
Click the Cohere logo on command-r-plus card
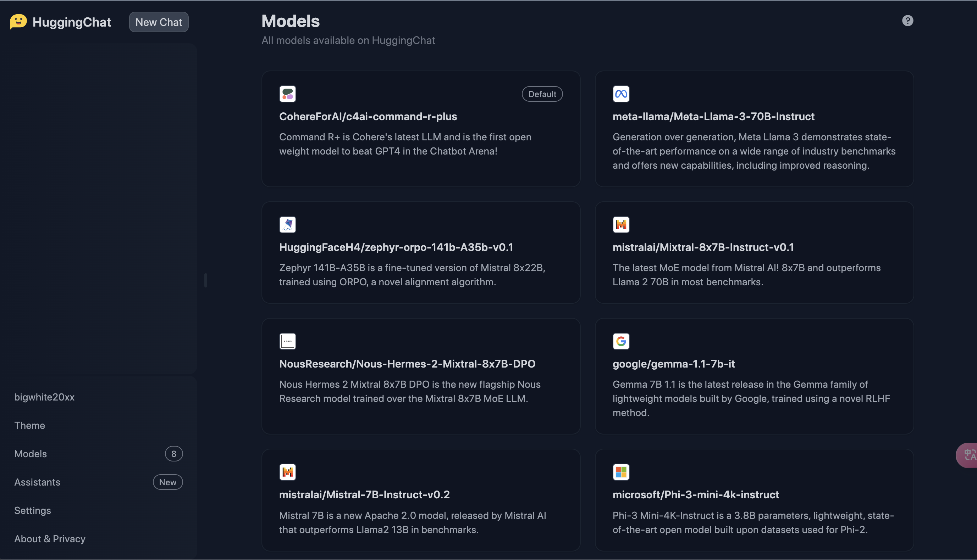pos(288,94)
